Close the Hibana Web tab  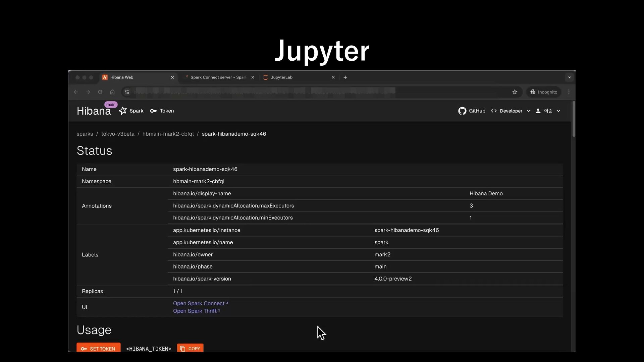[172, 77]
